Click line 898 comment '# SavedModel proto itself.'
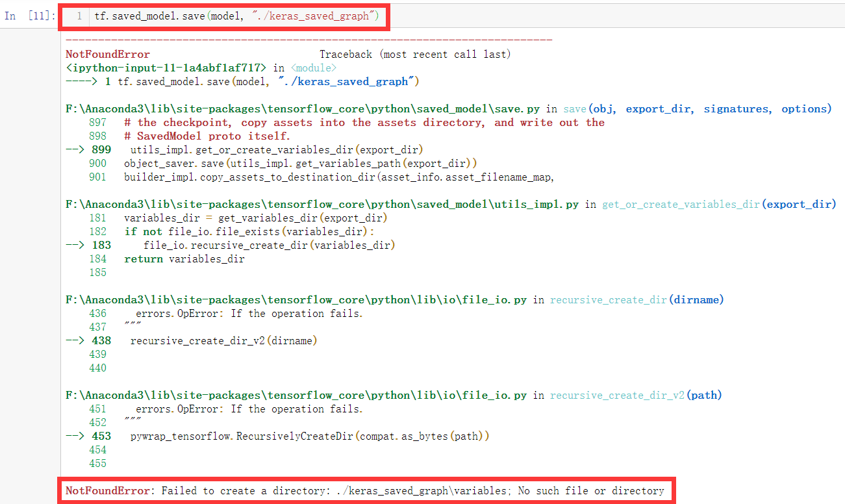845x504 pixels. [x=207, y=136]
